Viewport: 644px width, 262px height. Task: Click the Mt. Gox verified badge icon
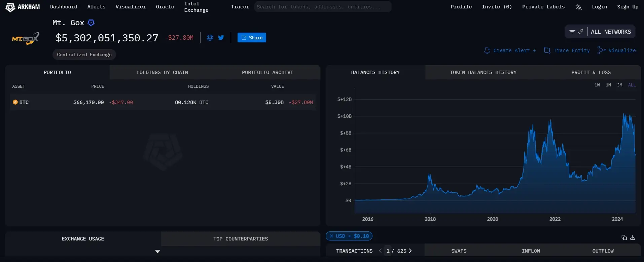(x=91, y=23)
